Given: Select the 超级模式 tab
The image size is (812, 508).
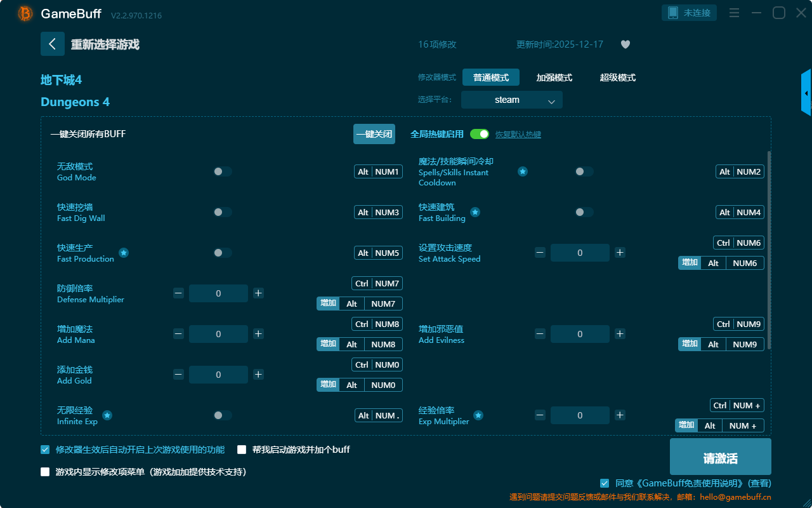Looking at the screenshot, I should point(617,77).
